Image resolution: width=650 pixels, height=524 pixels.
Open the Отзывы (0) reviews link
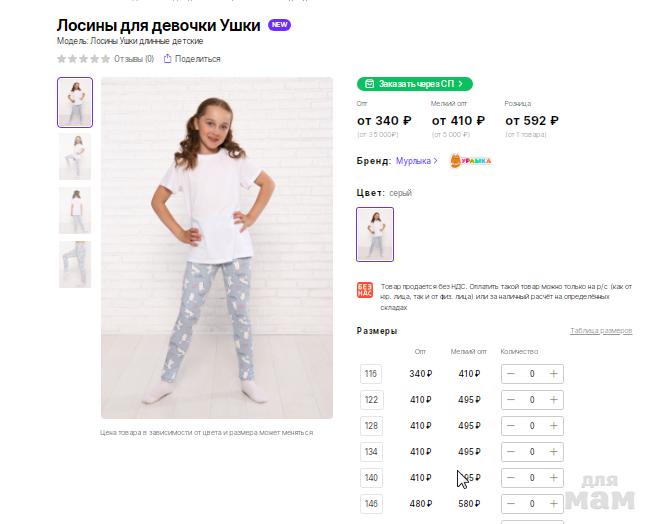pyautogui.click(x=134, y=59)
